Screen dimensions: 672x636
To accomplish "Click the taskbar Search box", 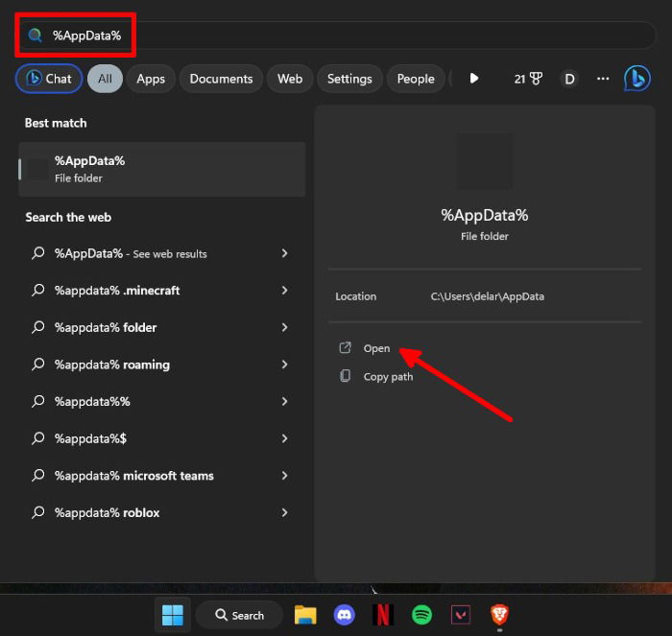I will click(x=239, y=615).
